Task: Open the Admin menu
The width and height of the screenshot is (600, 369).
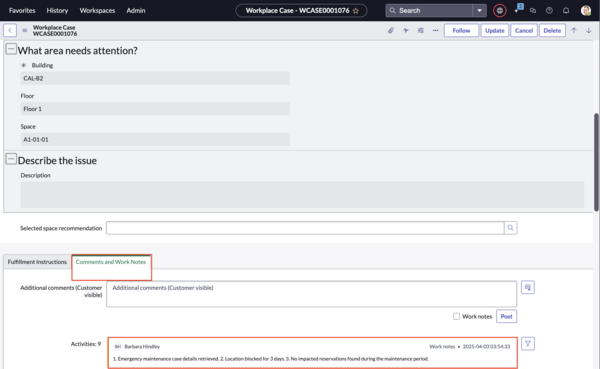Action: pyautogui.click(x=136, y=10)
